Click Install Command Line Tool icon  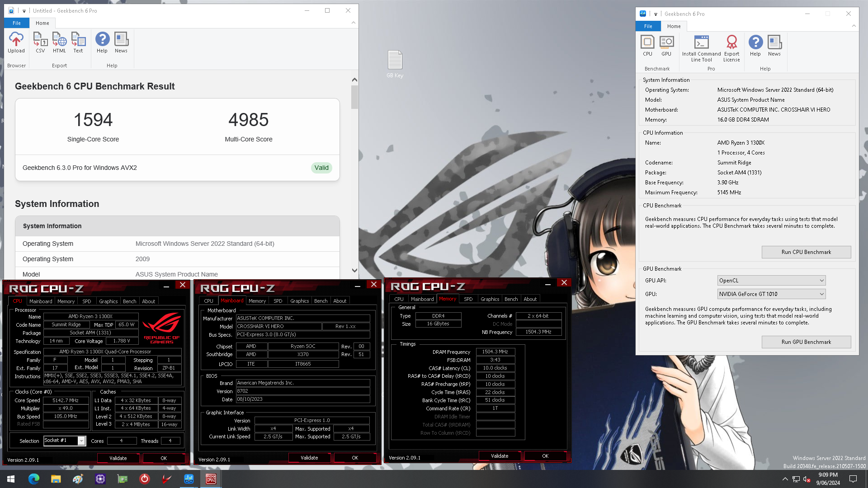coord(701,48)
